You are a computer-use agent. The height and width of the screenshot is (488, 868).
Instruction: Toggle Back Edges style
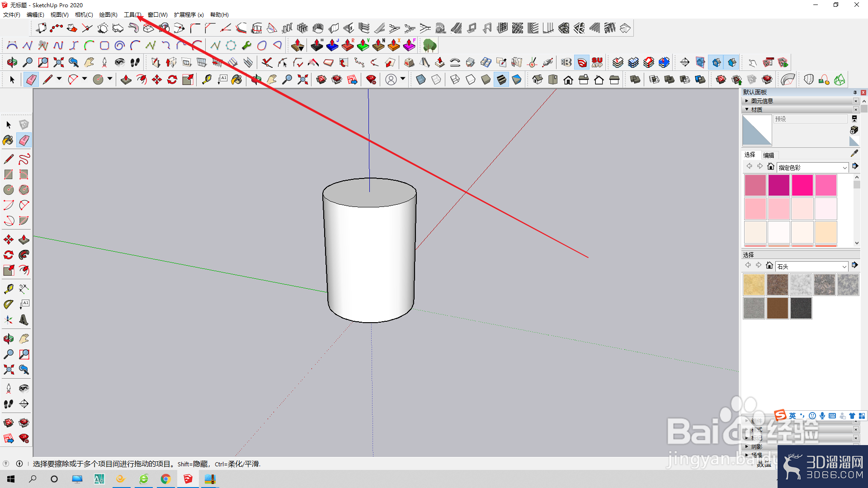436,80
